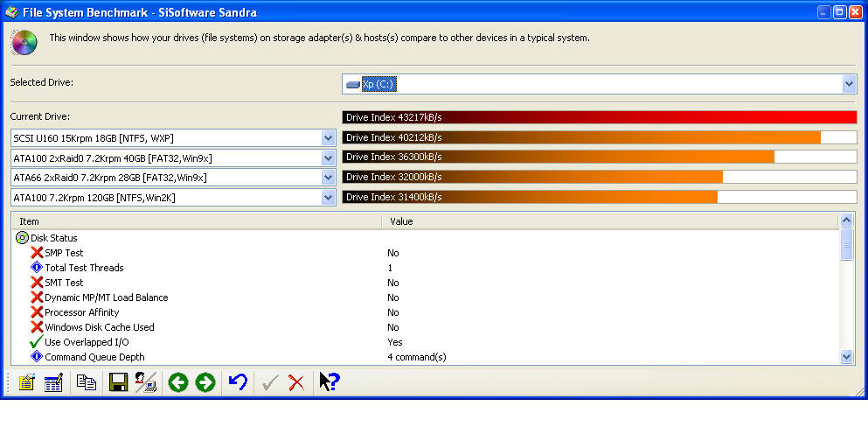Click the list scrollbar down arrow
This screenshot has height=448, width=868.
click(846, 357)
